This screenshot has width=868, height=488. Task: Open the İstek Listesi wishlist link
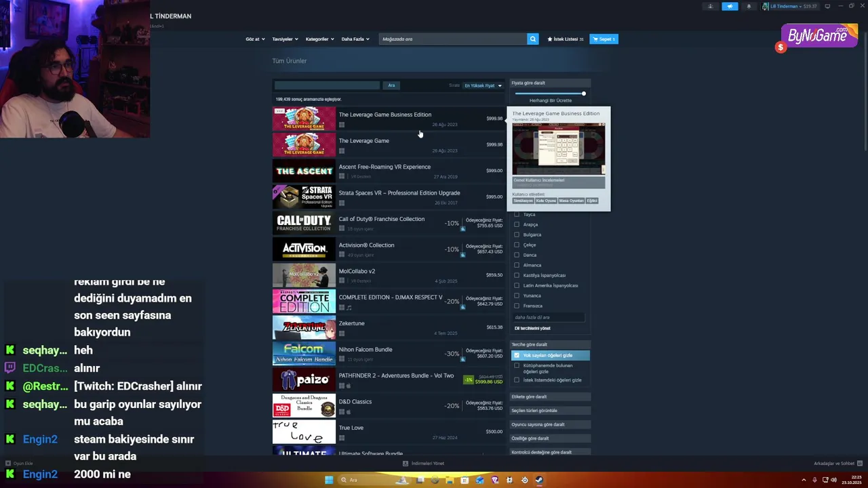click(x=566, y=39)
